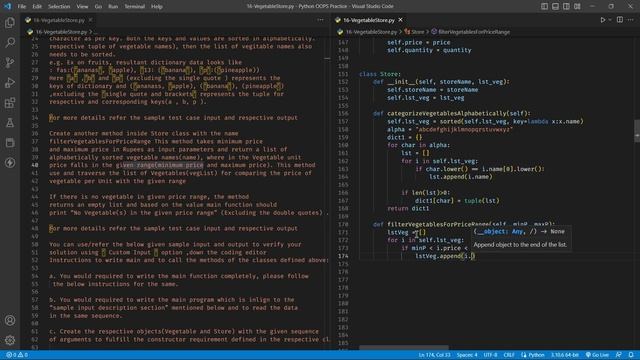Click 'self.quantity = quantity' on line 148

click(x=429, y=50)
